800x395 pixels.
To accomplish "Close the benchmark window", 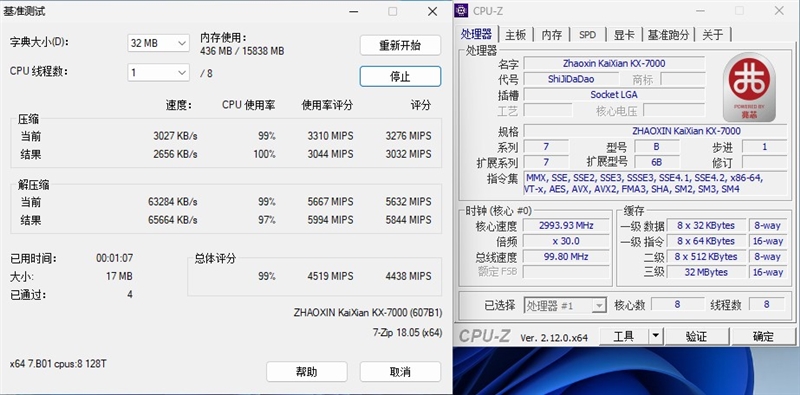I will 432,11.
